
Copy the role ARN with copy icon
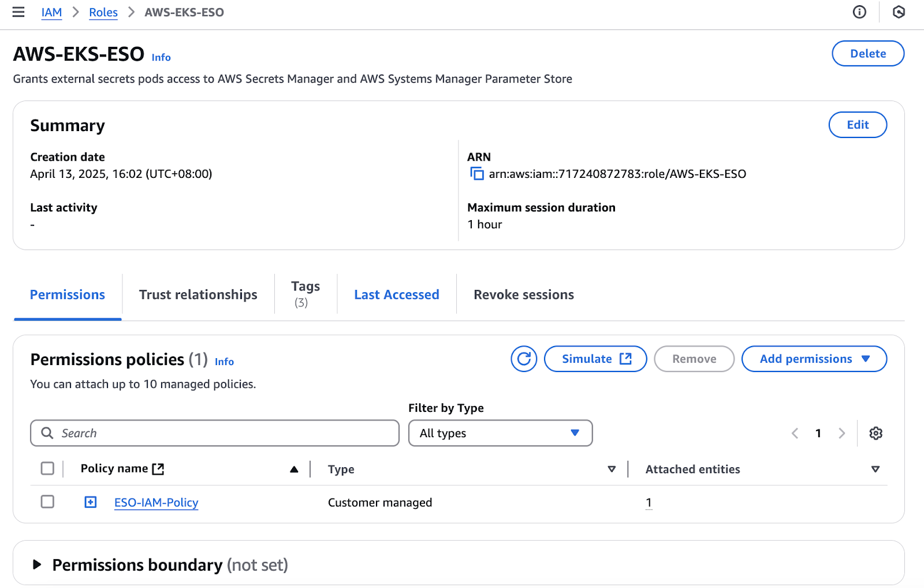point(476,173)
